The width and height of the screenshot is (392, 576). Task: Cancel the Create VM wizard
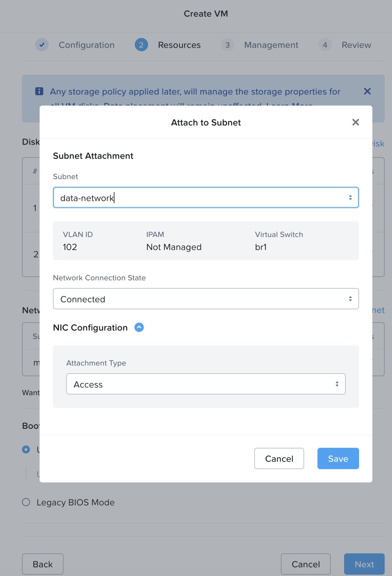pos(305,564)
